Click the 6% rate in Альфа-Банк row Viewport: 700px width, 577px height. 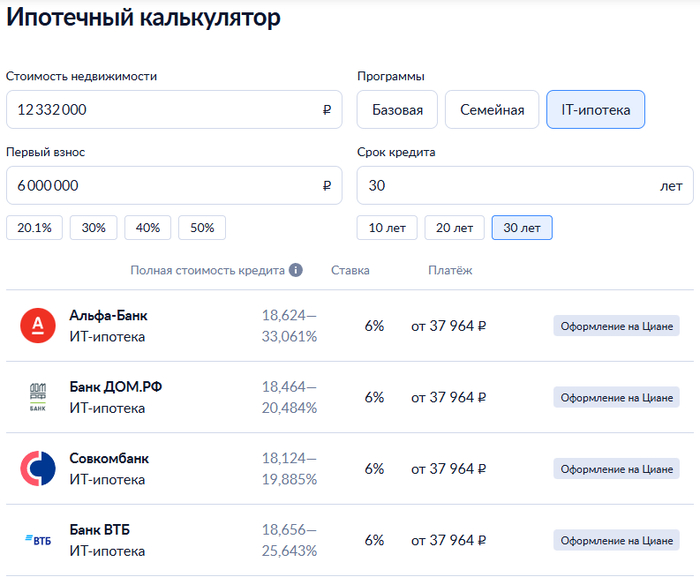pyautogui.click(x=374, y=326)
